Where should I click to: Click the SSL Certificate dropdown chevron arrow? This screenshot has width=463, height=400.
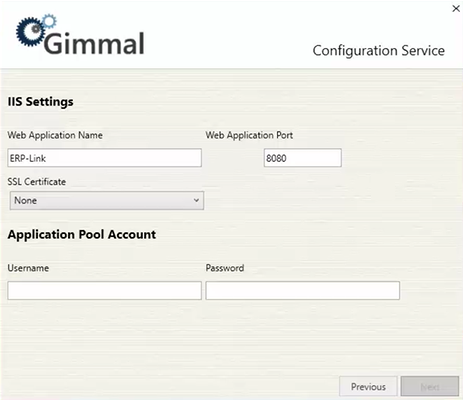[196, 200]
